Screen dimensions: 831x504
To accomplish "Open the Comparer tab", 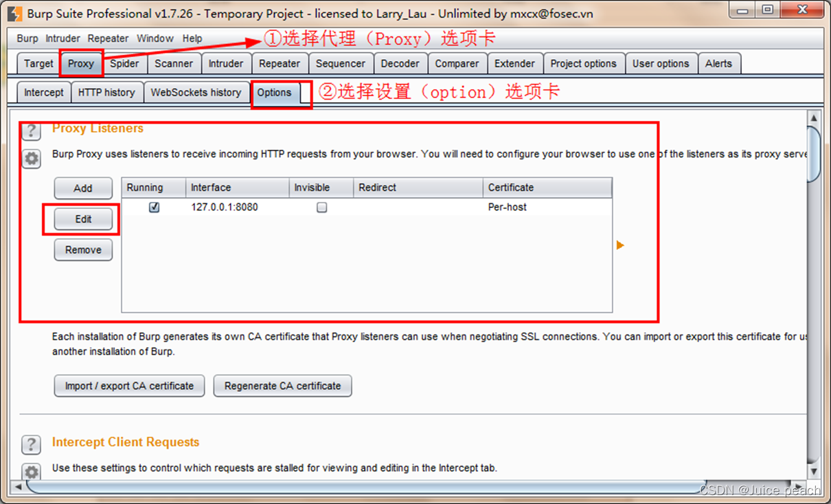I will click(457, 63).
